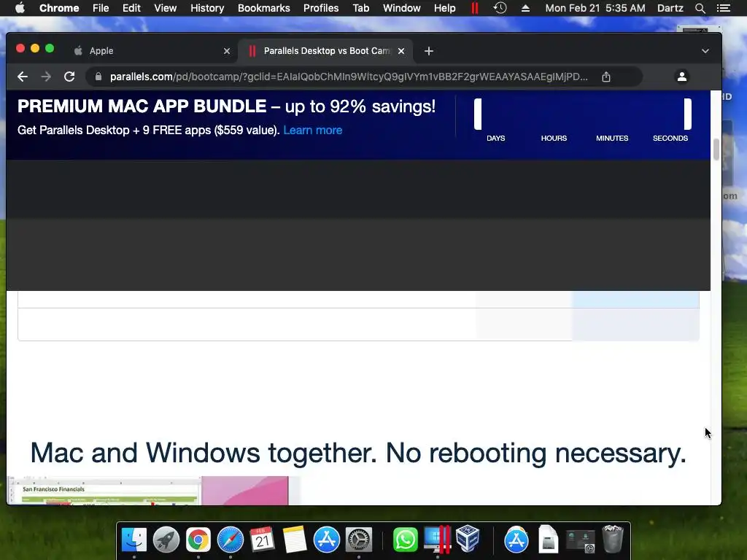The height and width of the screenshot is (560, 747).
Task: Open the Chrome application menu
Action: [x=59, y=8]
